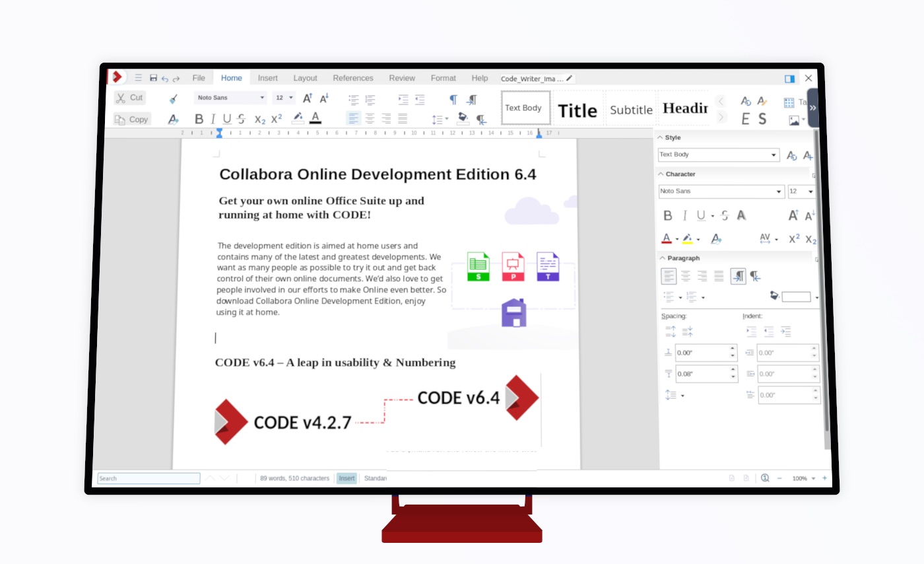Click the Formatting Marks pilcrow icon
Image resolution: width=924 pixels, height=564 pixels.
click(x=453, y=99)
